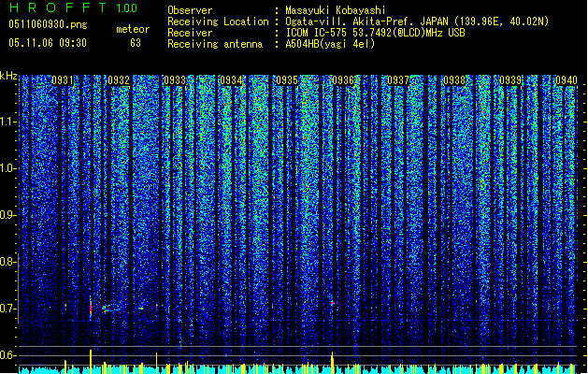Click the 0936 time marker
The image size is (588, 374).
click(x=343, y=80)
